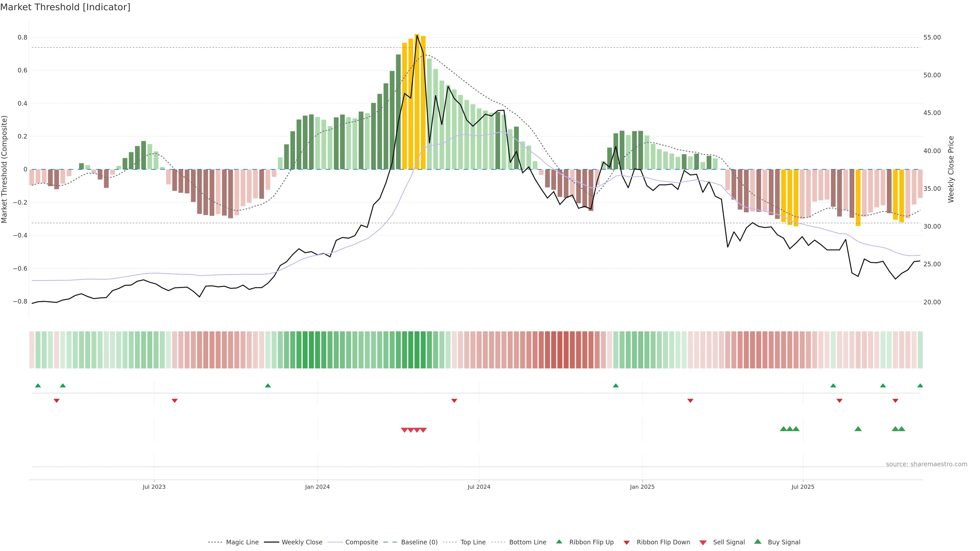Click the leftmost green Ribbon Flip Up marker
This screenshot has height=551, width=980.
(x=38, y=386)
